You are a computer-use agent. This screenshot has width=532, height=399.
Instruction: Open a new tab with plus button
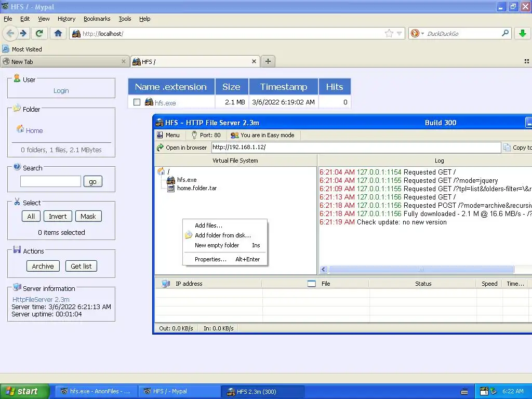268,61
